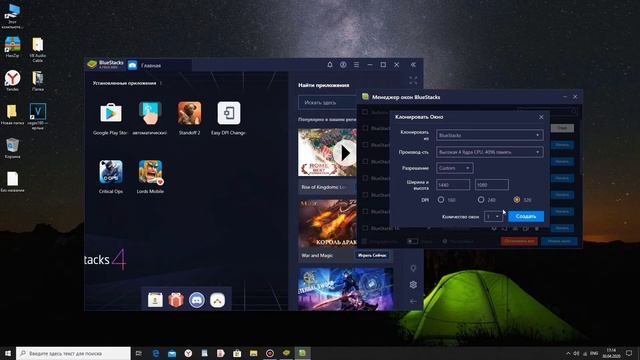Launch Lords Mobile game
This screenshot has width=640, height=360.
150,171
